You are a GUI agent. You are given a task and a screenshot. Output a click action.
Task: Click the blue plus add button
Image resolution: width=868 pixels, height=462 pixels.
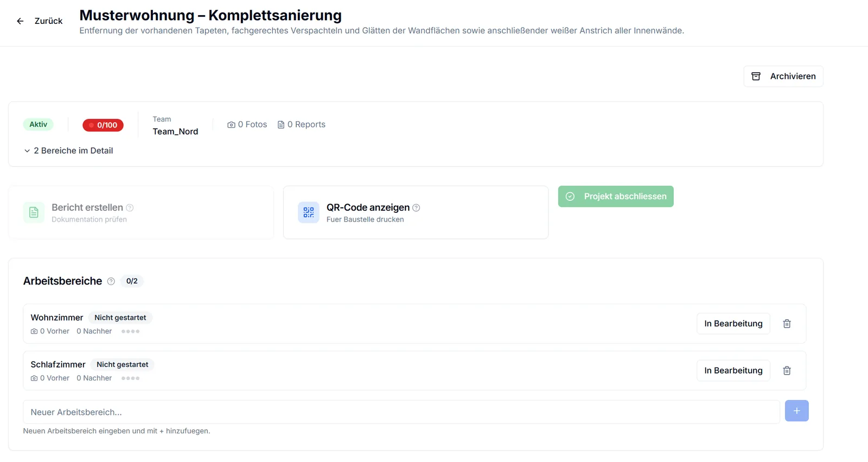[797, 411]
